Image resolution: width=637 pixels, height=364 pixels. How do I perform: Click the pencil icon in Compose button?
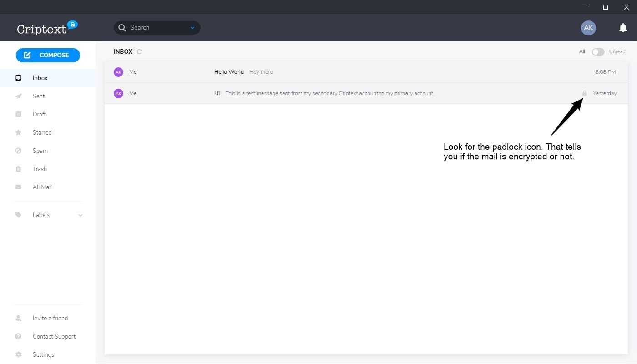(27, 55)
